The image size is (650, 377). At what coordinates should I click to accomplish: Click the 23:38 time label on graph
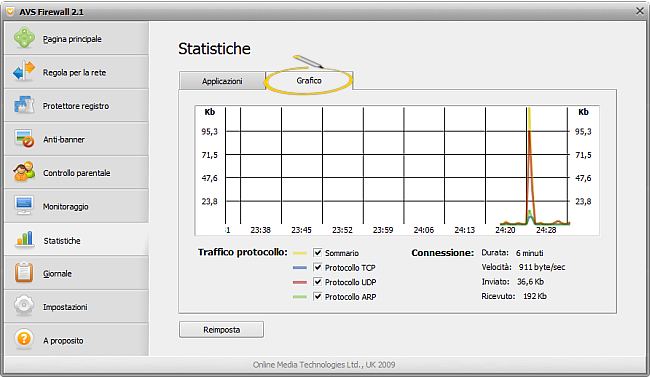pyautogui.click(x=260, y=230)
